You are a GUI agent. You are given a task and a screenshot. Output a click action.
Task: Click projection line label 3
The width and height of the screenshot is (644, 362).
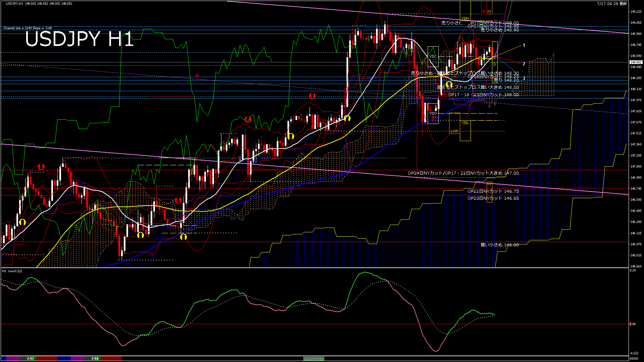tap(524, 78)
